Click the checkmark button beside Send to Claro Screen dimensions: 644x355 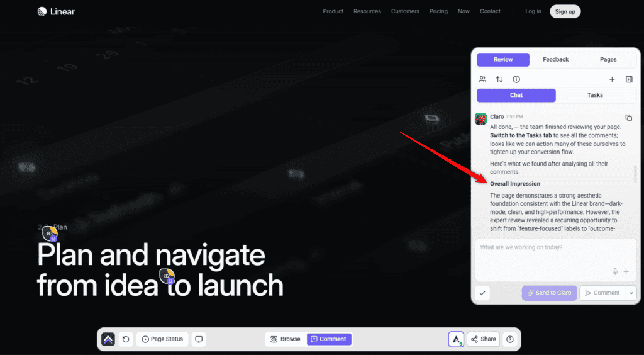(x=482, y=293)
